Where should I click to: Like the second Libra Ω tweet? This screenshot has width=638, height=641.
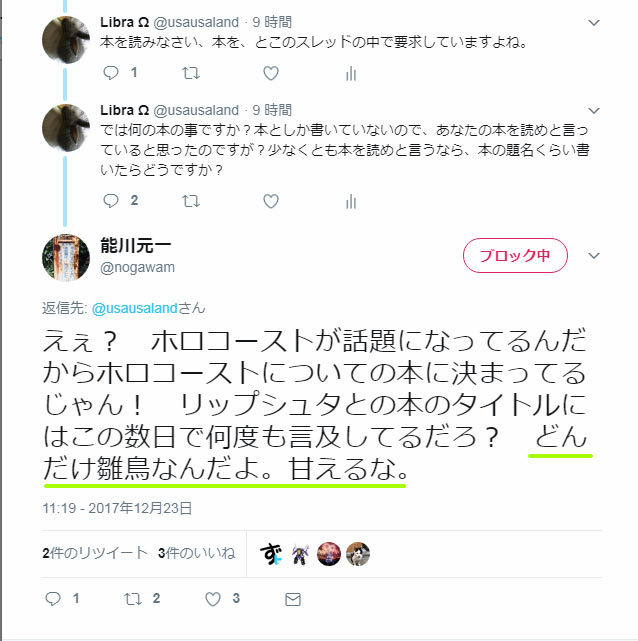(x=271, y=201)
